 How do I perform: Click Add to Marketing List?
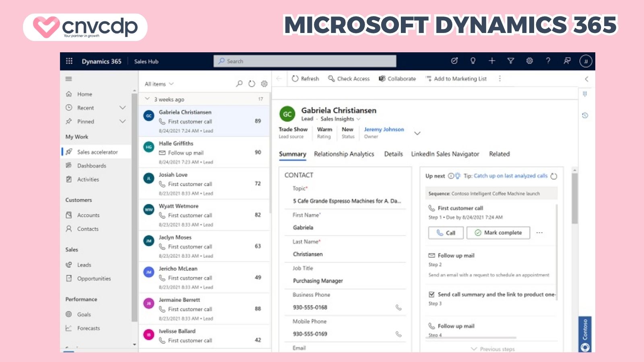456,79
